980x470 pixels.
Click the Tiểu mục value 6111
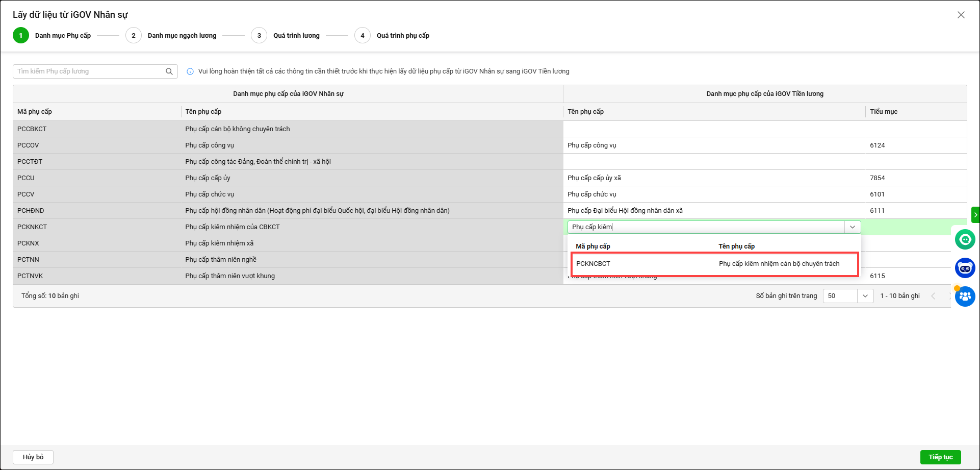click(x=877, y=211)
